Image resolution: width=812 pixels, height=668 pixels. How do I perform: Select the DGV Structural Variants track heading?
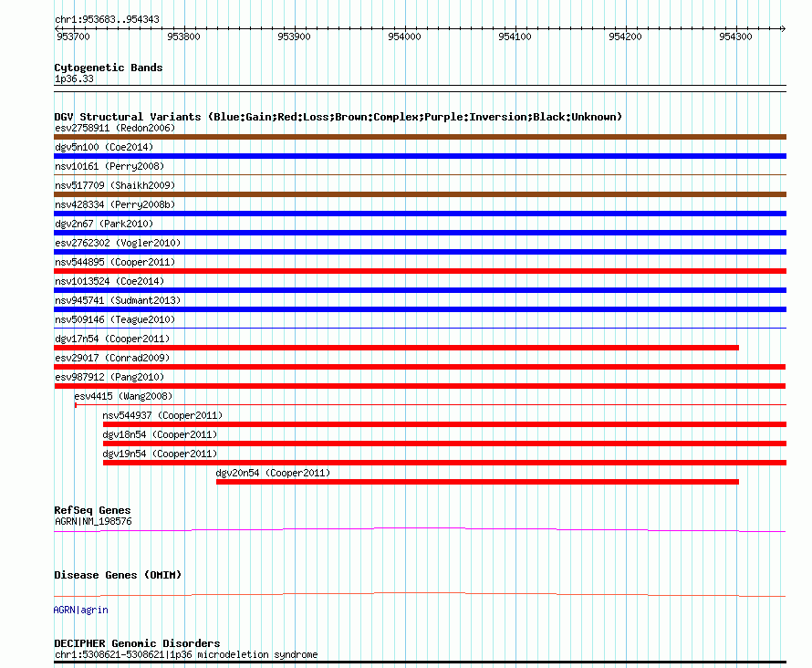(x=338, y=117)
